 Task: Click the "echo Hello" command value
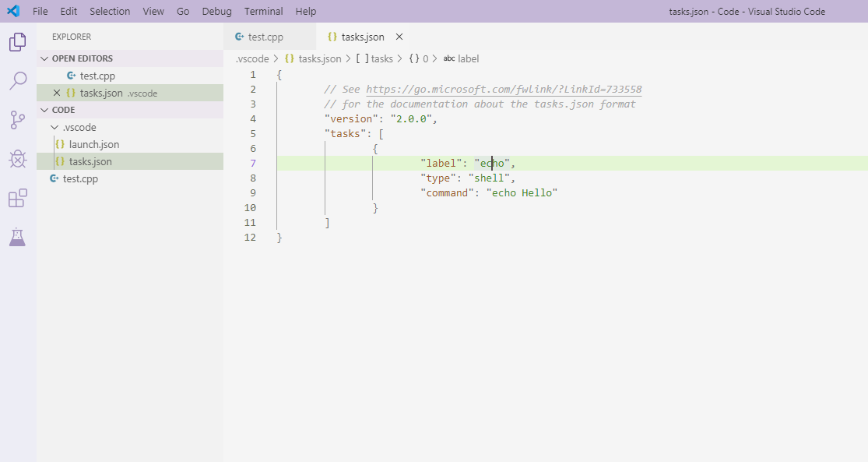point(522,192)
